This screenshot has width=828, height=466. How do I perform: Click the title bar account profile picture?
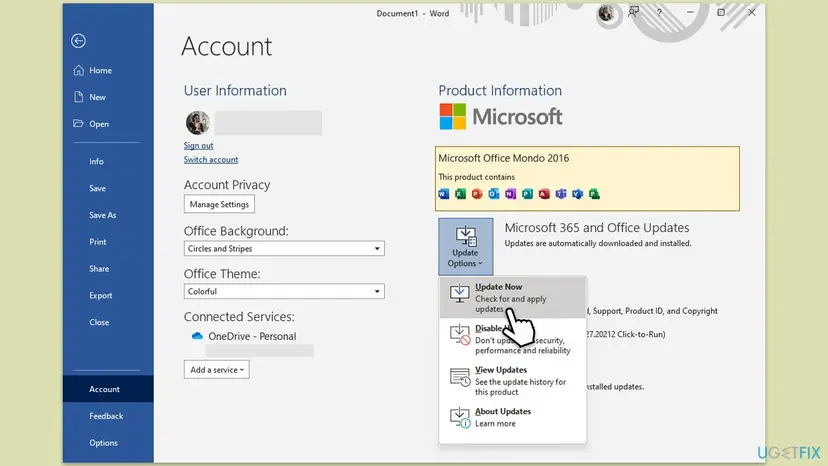(606, 13)
